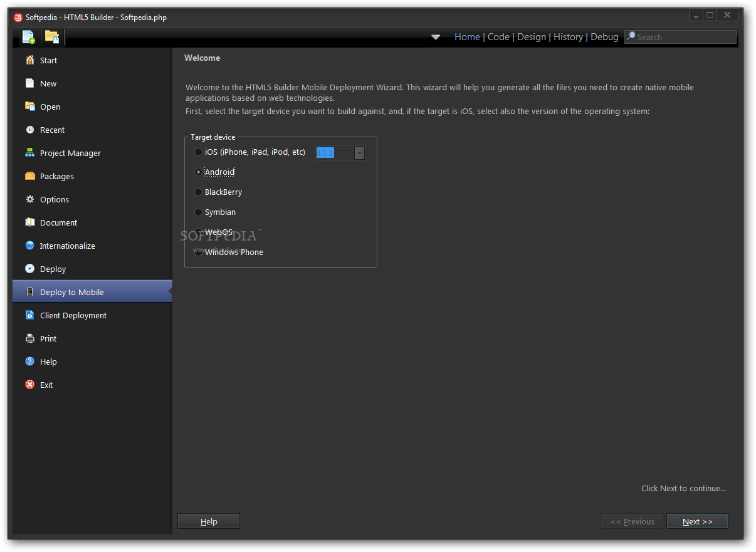Select Windows Phone as target device
The height and width of the screenshot is (552, 756).
pyautogui.click(x=199, y=253)
